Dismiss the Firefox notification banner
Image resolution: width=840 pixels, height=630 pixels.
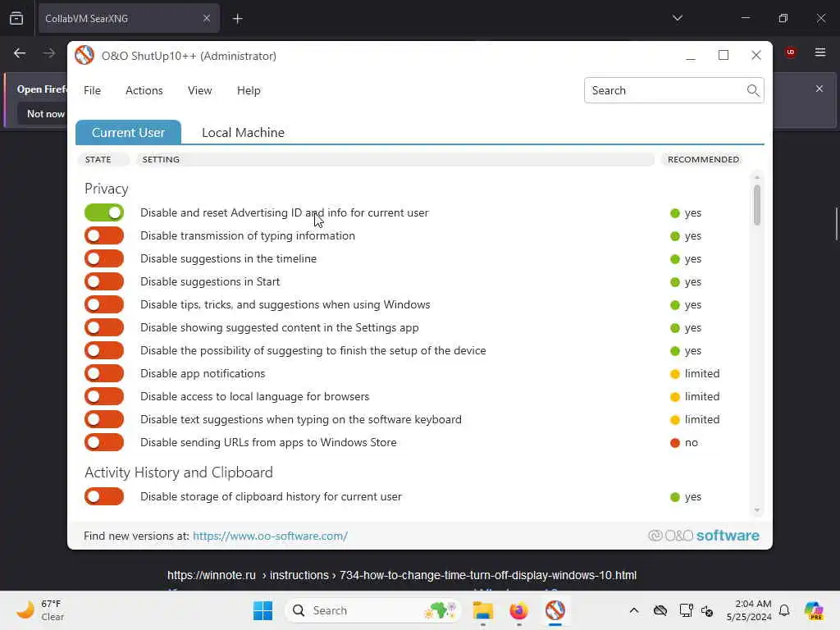[x=819, y=89]
